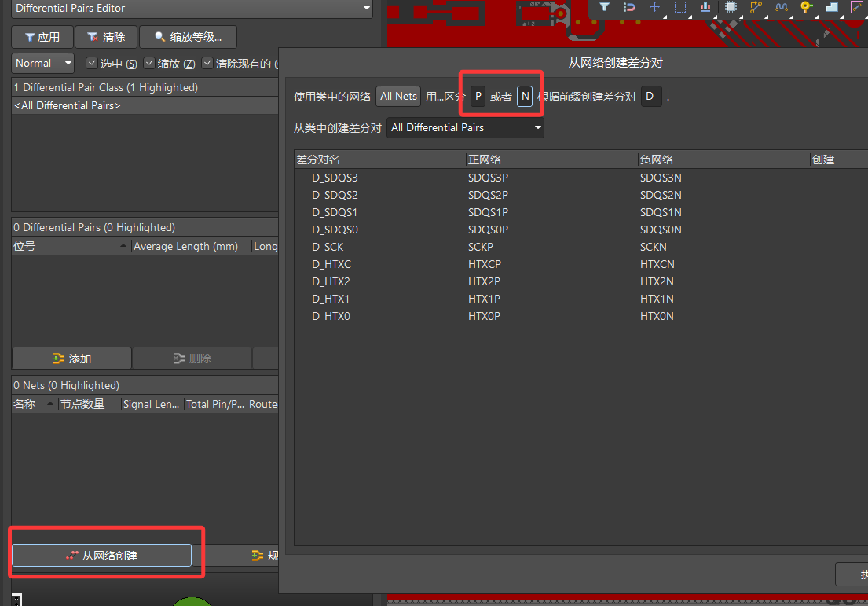Click the 从网络创建 button
The width and height of the screenshot is (868, 606).
coord(102,555)
